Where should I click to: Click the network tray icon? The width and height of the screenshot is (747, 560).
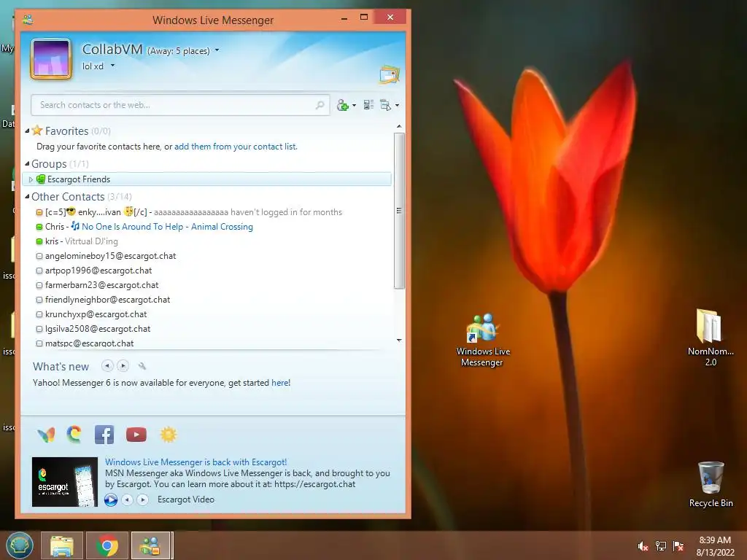coord(661,546)
